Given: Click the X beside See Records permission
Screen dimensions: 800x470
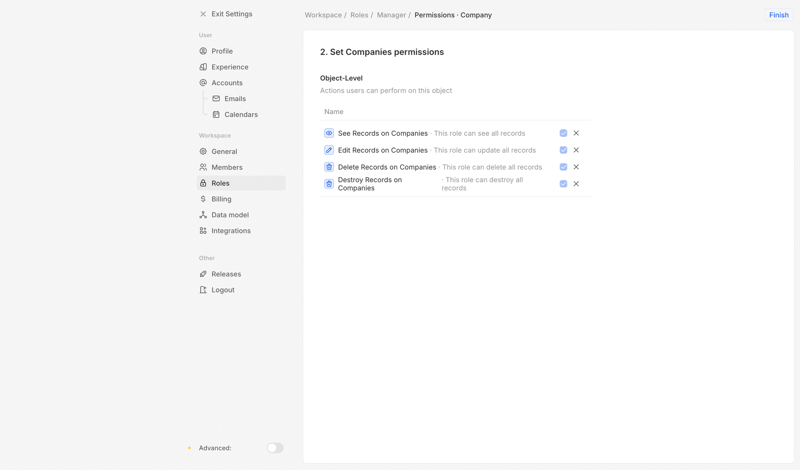Looking at the screenshot, I should click(x=576, y=133).
